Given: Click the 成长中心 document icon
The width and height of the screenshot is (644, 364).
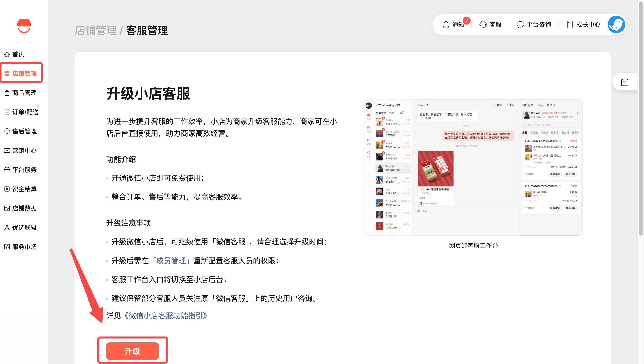Looking at the screenshot, I should 570,24.
